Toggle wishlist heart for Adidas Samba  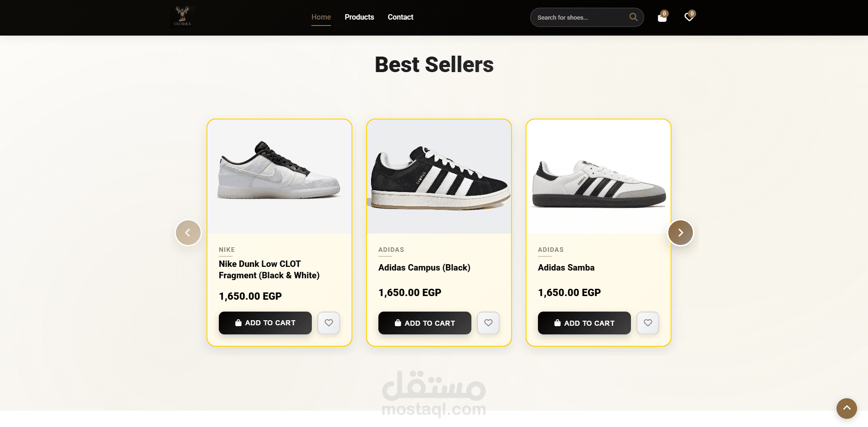[x=648, y=323]
